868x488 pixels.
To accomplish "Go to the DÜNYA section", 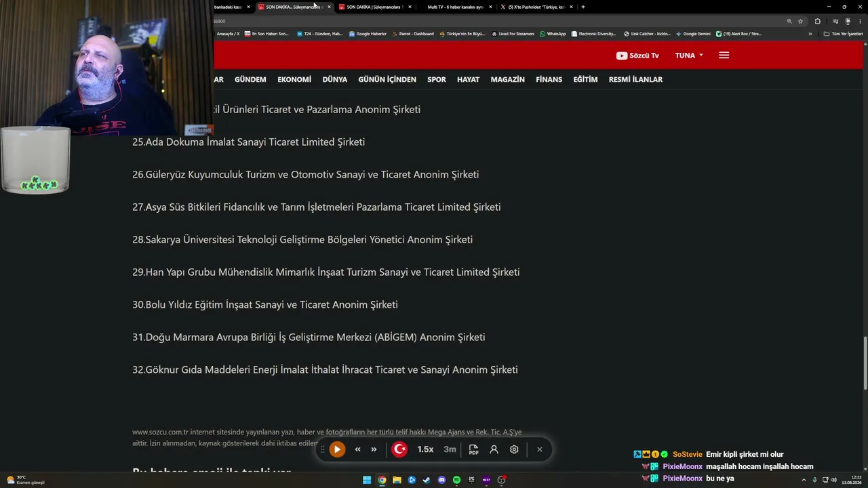I will (334, 79).
